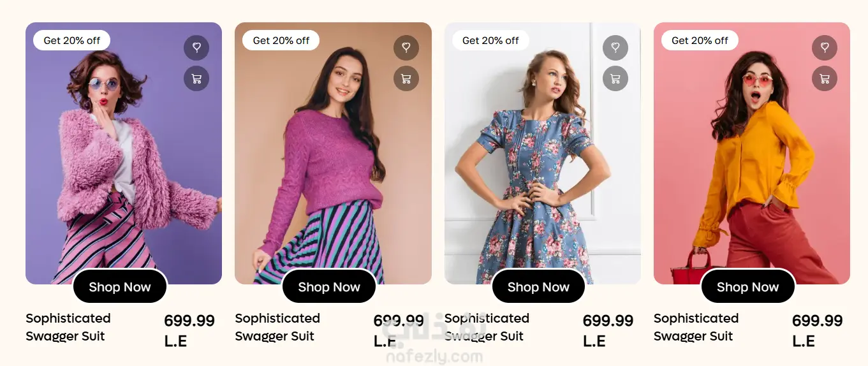Click Shop Now under yellow blouse
Screen dimensions: 868x366
click(747, 287)
